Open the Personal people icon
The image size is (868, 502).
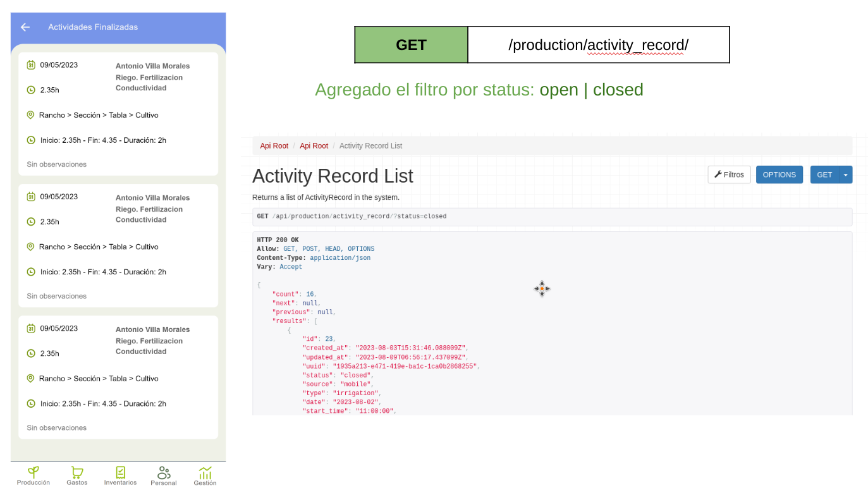[x=164, y=472]
